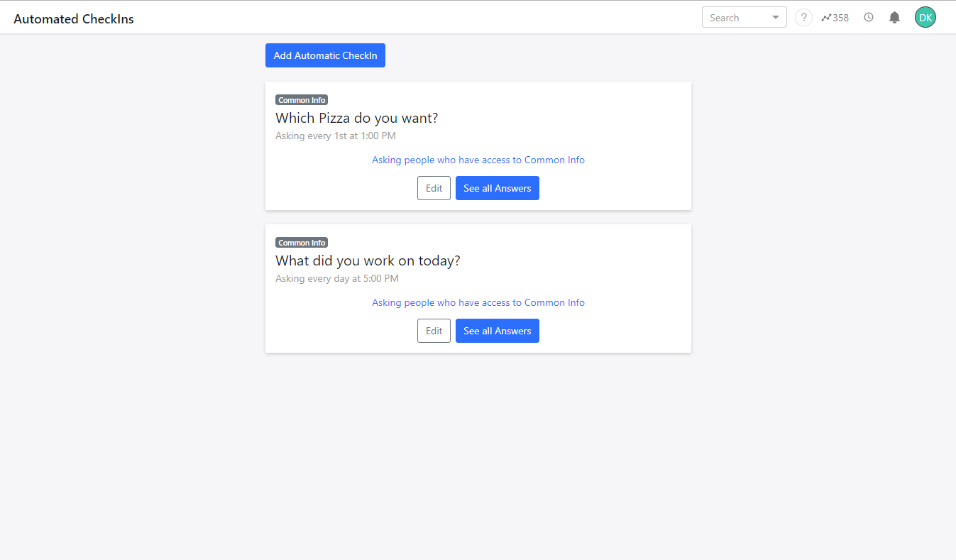
Task: See all Answers for the Pizza question
Action: [x=498, y=188]
